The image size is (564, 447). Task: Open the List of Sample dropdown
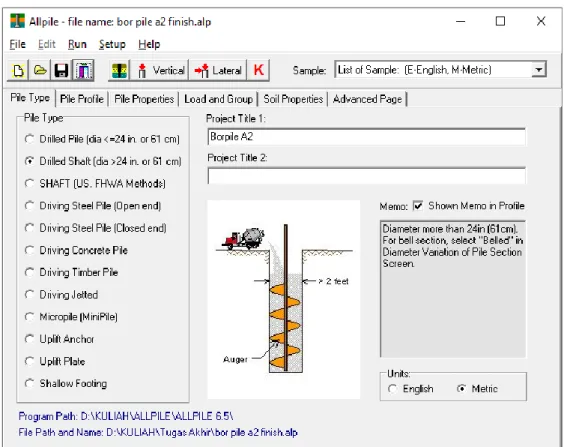point(539,70)
